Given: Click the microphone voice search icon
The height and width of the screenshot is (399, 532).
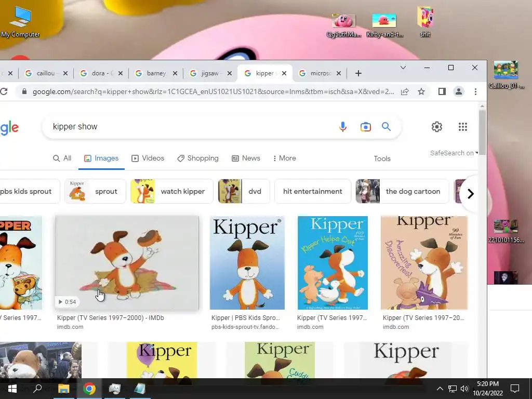Looking at the screenshot, I should tap(343, 127).
